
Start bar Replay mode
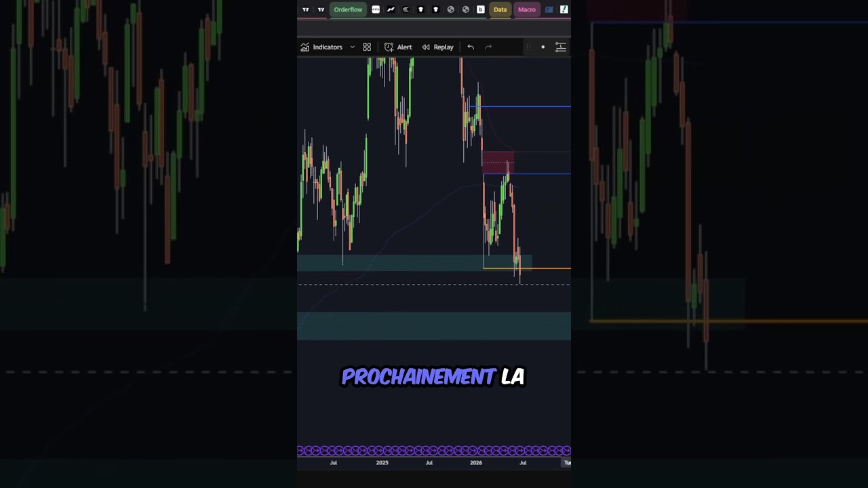[437, 47]
